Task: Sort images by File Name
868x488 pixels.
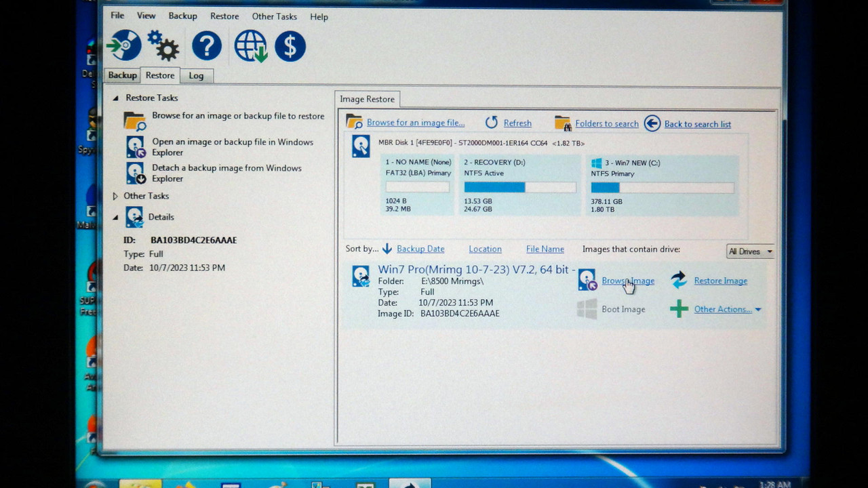Action: click(x=545, y=249)
